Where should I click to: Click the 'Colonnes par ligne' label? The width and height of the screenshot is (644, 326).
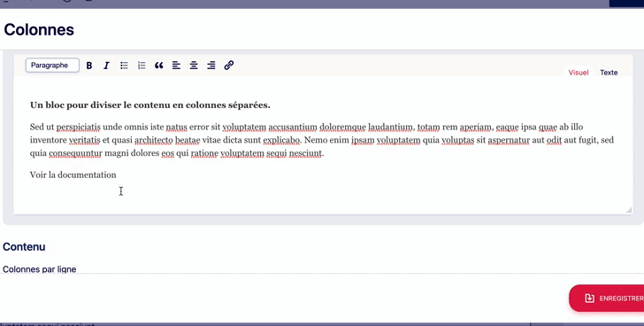(40, 269)
